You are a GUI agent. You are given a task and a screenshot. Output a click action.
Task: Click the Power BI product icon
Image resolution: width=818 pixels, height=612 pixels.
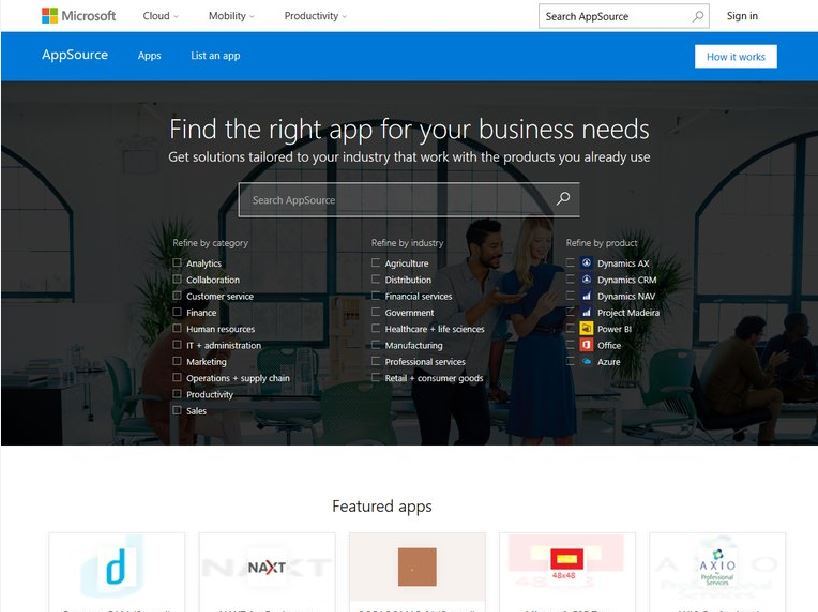click(586, 328)
